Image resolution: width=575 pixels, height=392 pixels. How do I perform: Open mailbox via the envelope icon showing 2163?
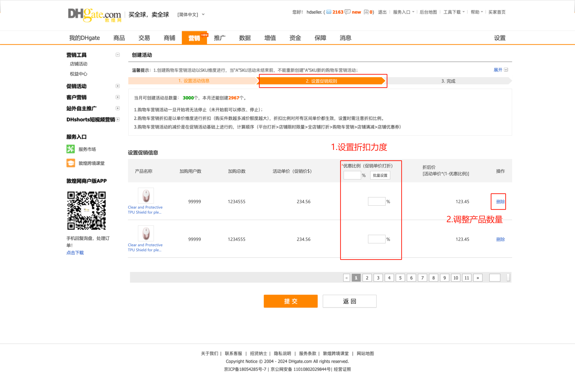tap(329, 12)
